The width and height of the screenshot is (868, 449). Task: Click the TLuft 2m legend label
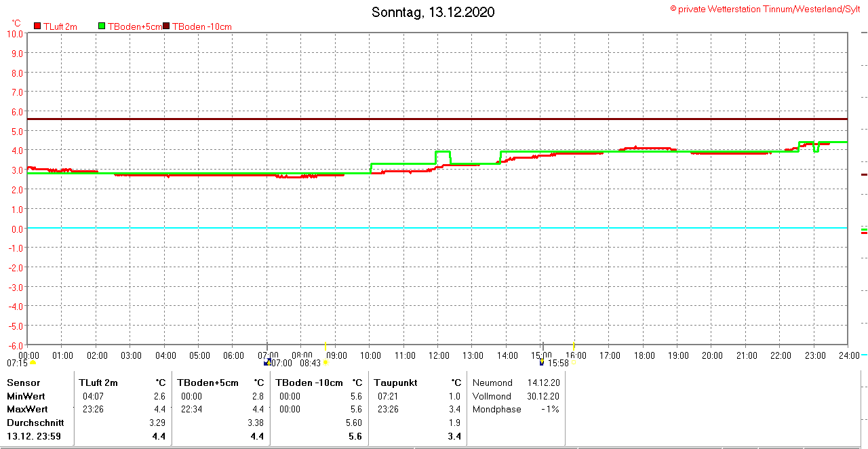coord(60,26)
